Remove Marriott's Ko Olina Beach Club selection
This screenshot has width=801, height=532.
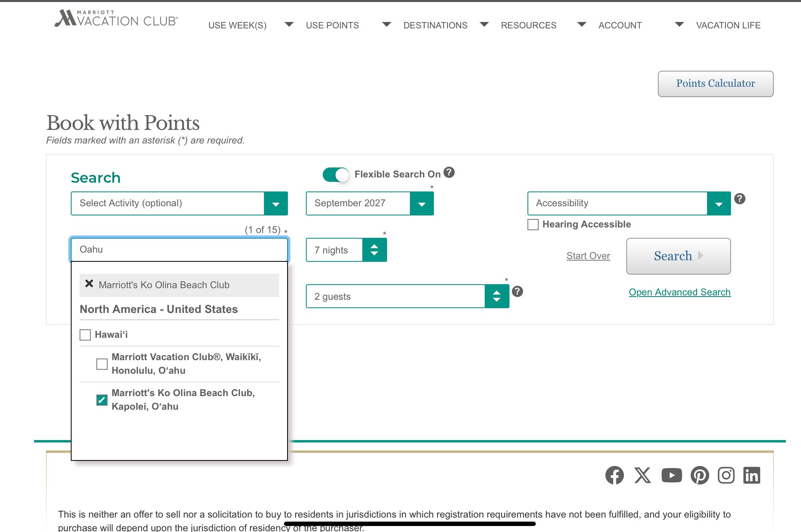[x=89, y=284]
